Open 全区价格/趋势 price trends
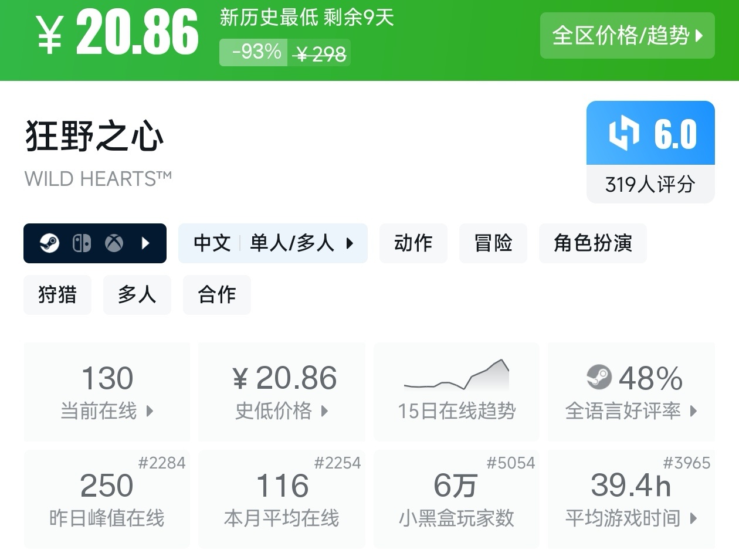 pyautogui.click(x=627, y=36)
